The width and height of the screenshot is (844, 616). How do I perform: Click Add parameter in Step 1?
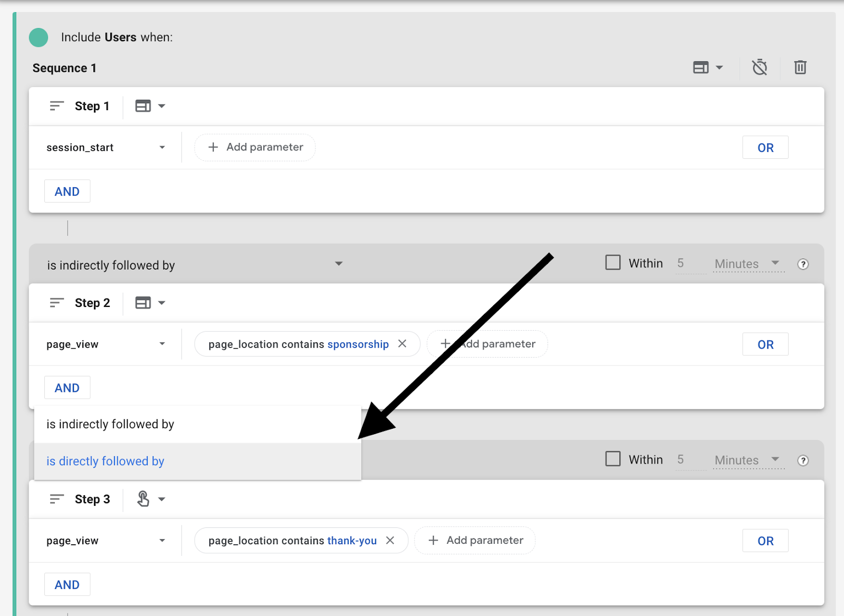(x=255, y=147)
